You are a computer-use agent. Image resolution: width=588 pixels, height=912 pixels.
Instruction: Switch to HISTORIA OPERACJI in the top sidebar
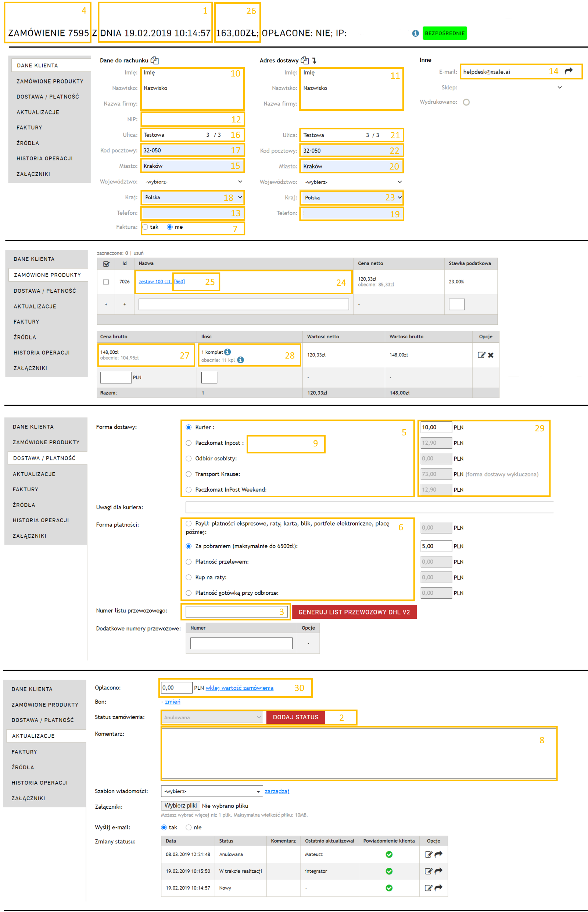44,158
